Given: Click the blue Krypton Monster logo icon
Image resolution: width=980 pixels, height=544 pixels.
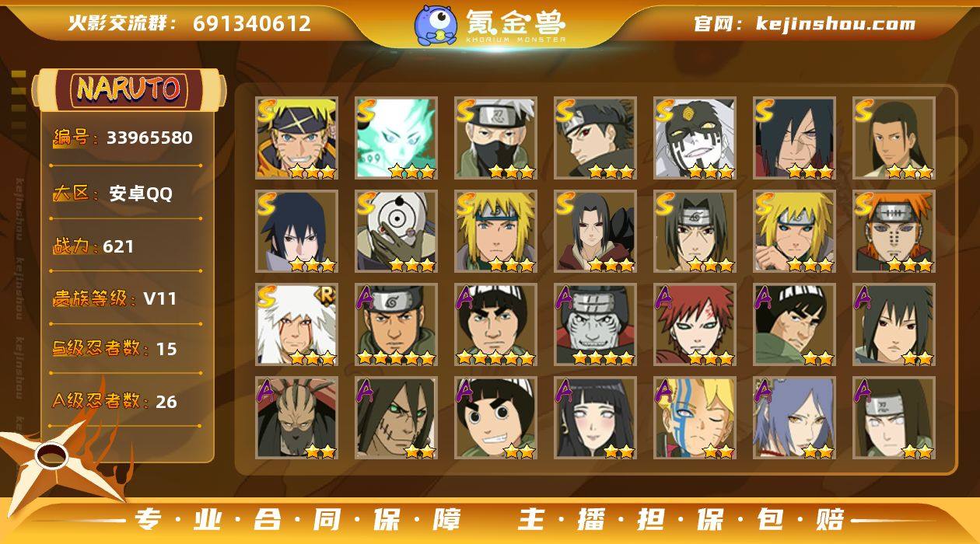Looking at the screenshot, I should click(x=436, y=25).
